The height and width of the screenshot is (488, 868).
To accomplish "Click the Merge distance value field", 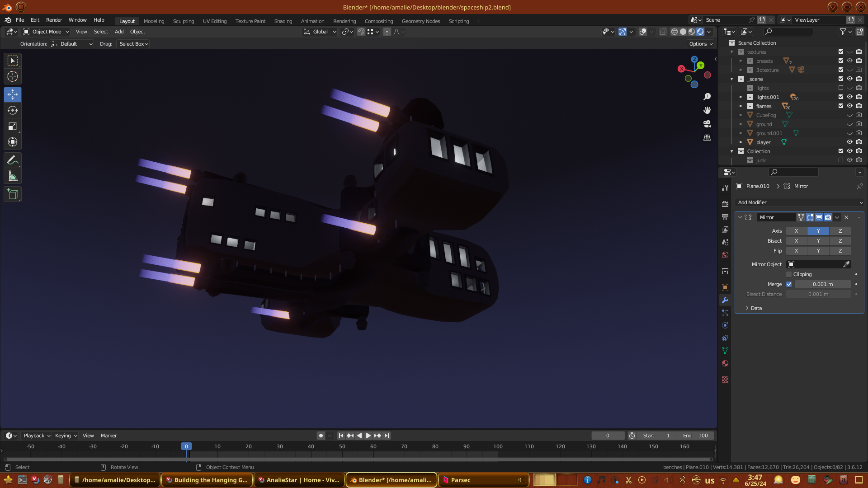I will [822, 284].
